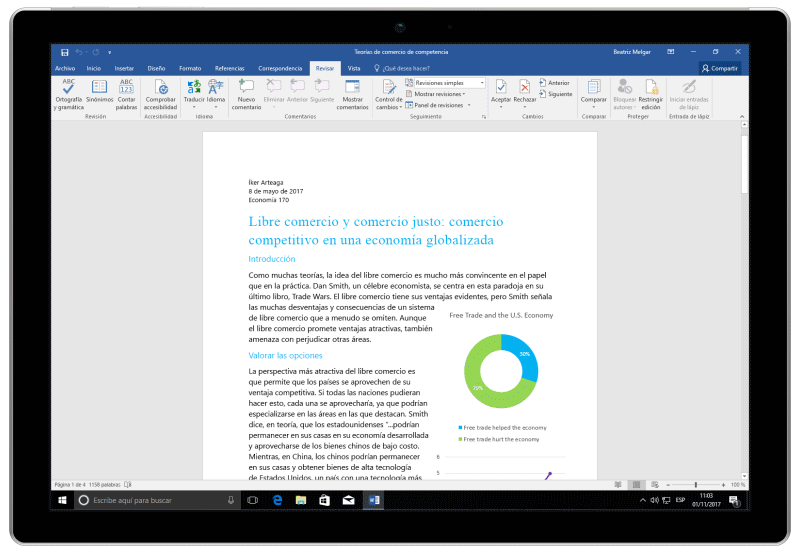Click scrollbar down arrow

pos(744,476)
